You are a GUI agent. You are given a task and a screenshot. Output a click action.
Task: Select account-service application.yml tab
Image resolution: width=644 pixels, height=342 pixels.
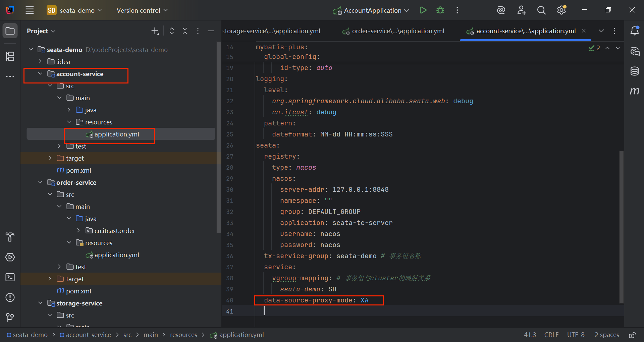pyautogui.click(x=526, y=31)
